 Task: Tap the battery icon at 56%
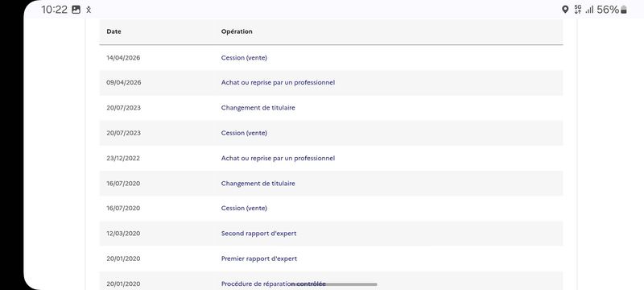[x=623, y=10]
